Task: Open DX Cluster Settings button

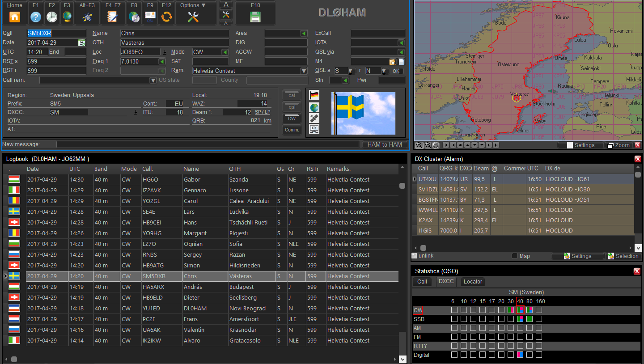Action: pyautogui.click(x=577, y=256)
